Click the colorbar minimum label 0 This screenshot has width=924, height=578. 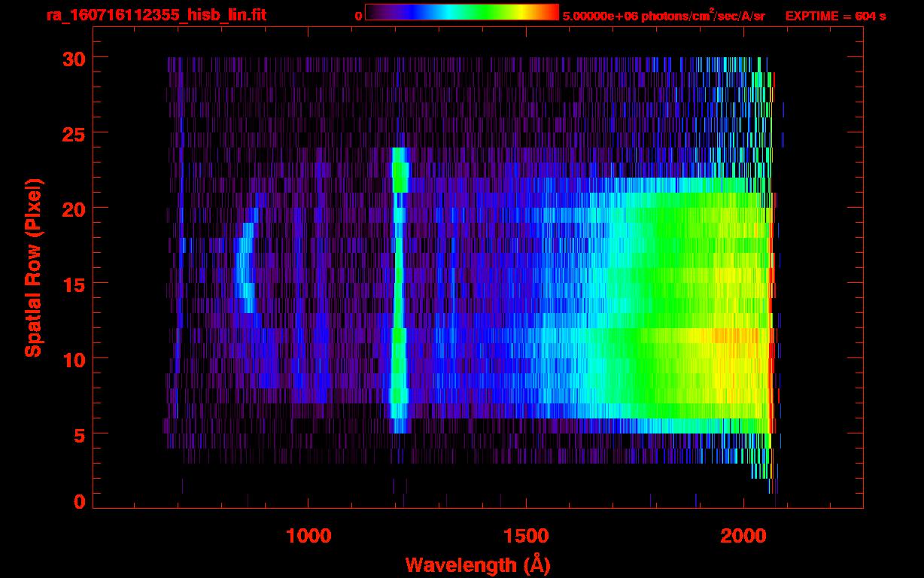coord(358,16)
